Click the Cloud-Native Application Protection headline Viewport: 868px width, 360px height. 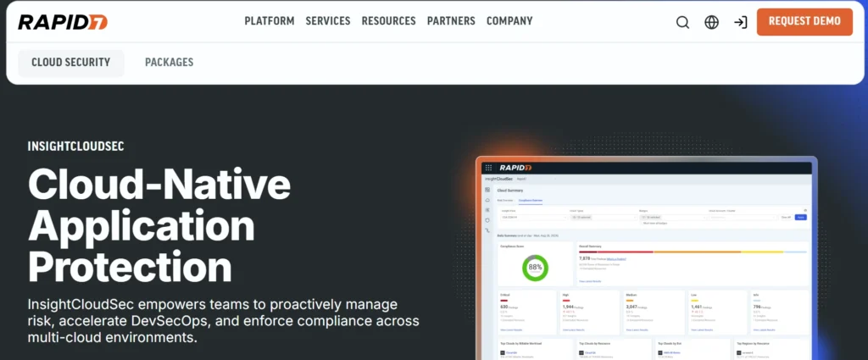pyautogui.click(x=159, y=226)
